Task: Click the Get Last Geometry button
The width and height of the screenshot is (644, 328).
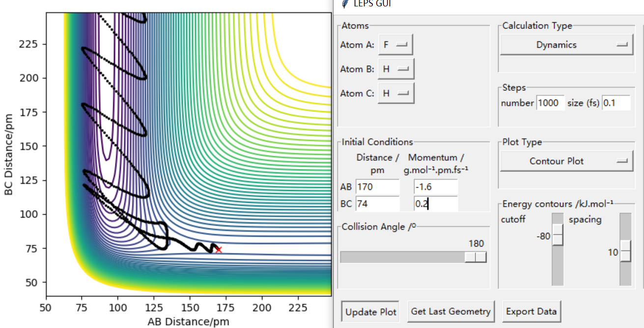Action: pos(450,311)
